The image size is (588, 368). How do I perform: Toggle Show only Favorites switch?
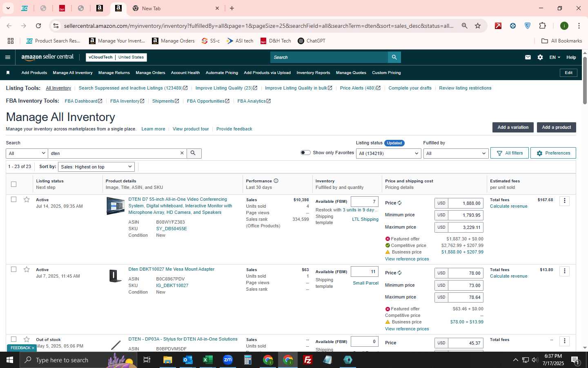(305, 153)
